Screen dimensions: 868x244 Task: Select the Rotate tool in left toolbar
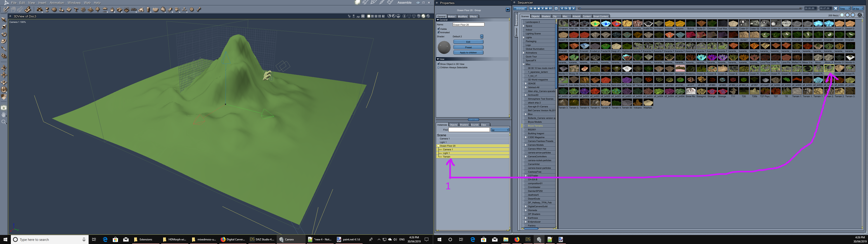pyautogui.click(x=4, y=34)
